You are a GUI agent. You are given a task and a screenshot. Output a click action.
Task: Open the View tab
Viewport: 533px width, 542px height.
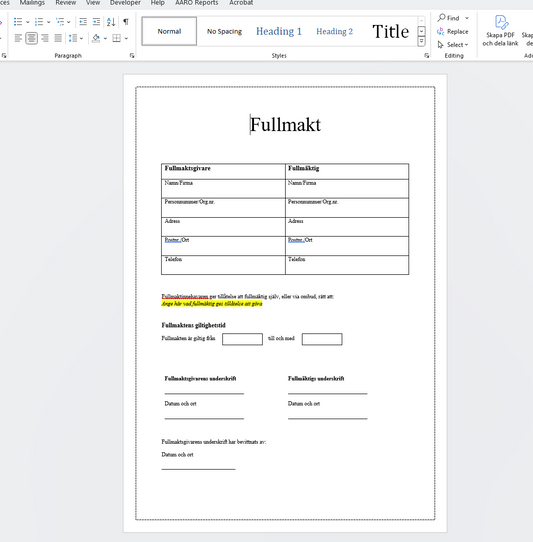93,3
